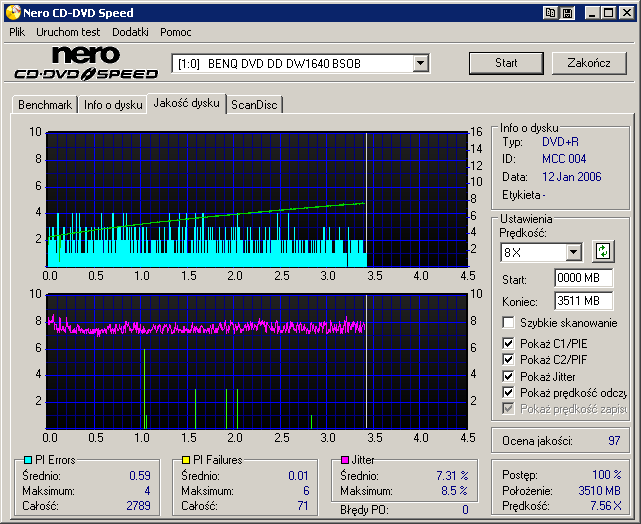Click the tallest green PIF spike near 1.0

pos(144,388)
